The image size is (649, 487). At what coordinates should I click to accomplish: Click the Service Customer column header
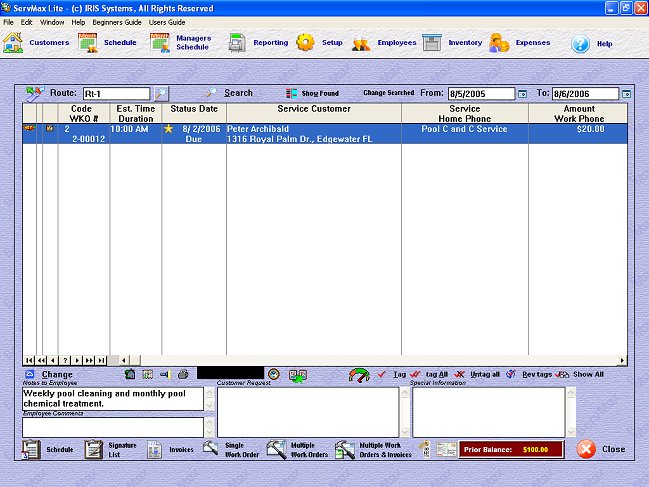tap(314, 113)
